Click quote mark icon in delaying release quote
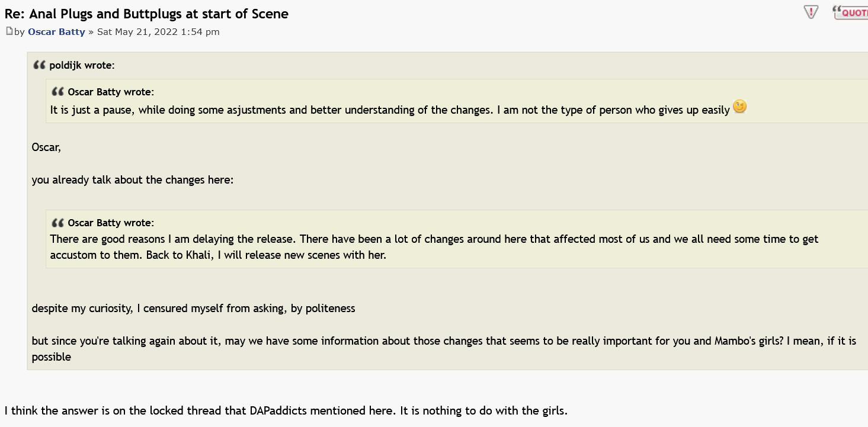Image resolution: width=868 pixels, height=427 pixels. click(58, 223)
